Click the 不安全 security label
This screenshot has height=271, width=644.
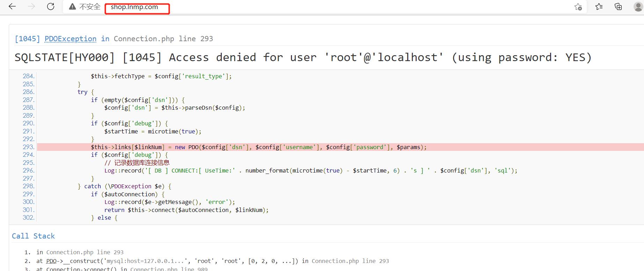pyautogui.click(x=90, y=7)
